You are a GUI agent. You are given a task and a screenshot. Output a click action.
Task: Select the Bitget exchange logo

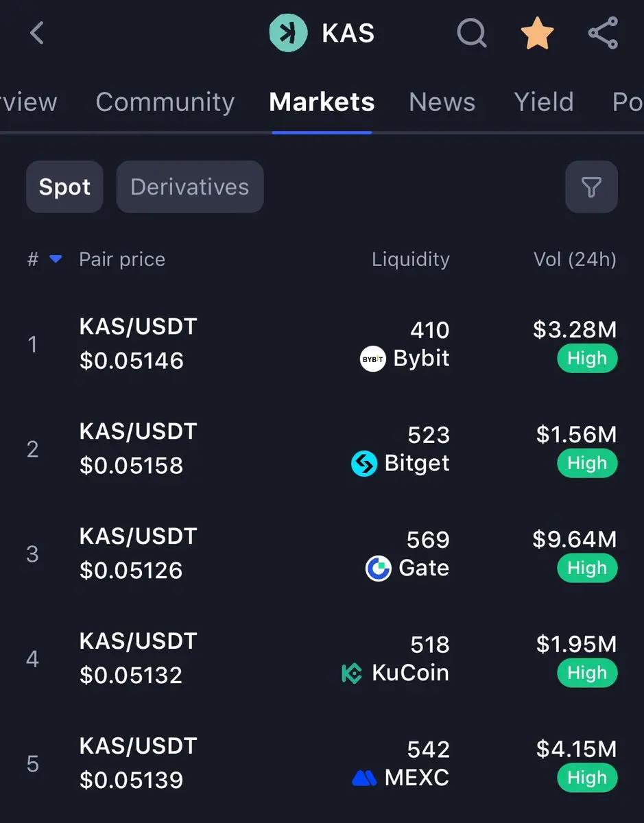click(x=363, y=464)
